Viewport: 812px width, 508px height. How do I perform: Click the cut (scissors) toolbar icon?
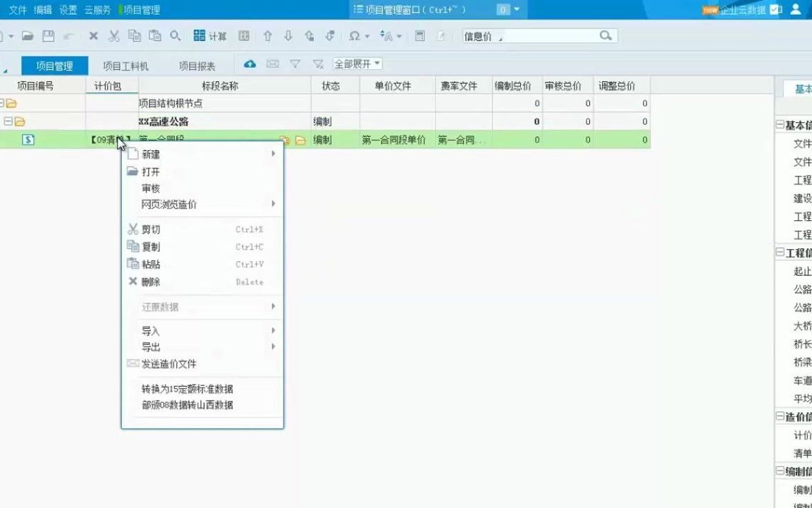pyautogui.click(x=113, y=36)
